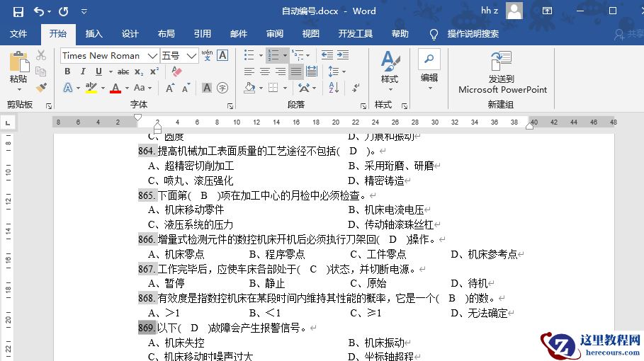
Task: Open the 编辑 editing menu button
Action: (x=429, y=70)
